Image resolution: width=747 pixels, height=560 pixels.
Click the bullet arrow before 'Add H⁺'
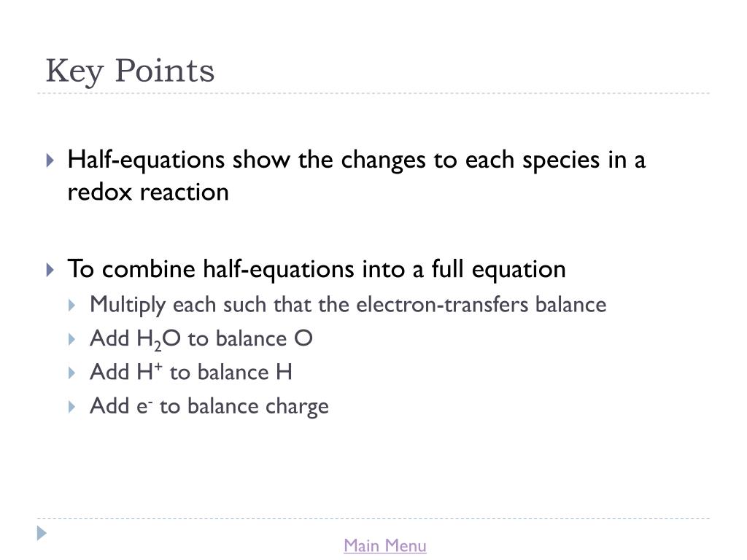72,373
